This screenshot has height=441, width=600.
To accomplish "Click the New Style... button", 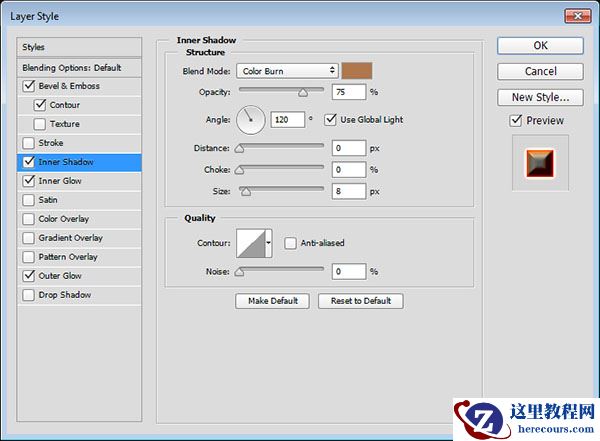I will click(x=540, y=97).
